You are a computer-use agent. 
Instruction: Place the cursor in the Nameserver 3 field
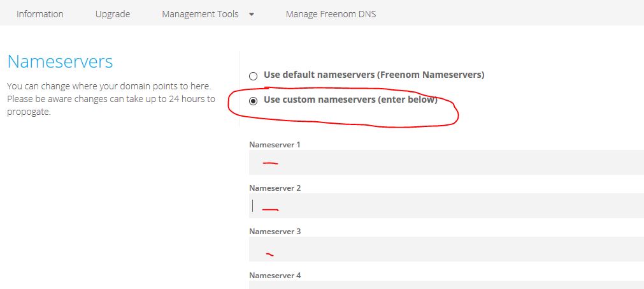[446, 249]
